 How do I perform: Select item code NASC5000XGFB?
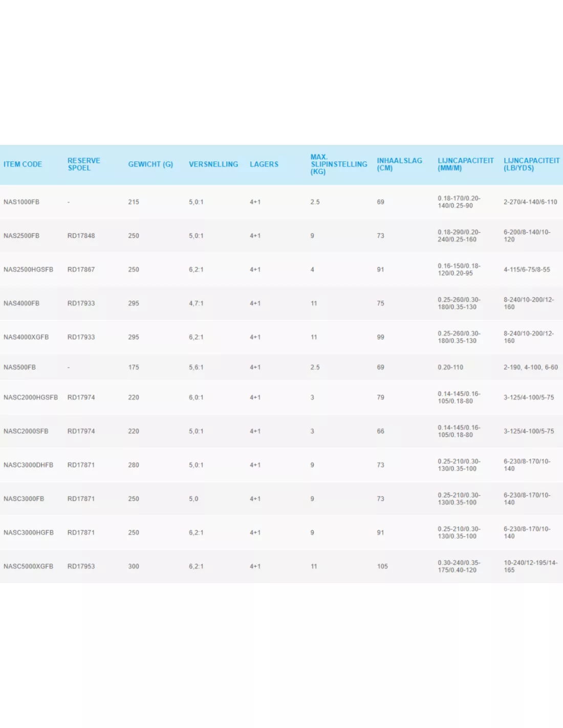pos(28,567)
